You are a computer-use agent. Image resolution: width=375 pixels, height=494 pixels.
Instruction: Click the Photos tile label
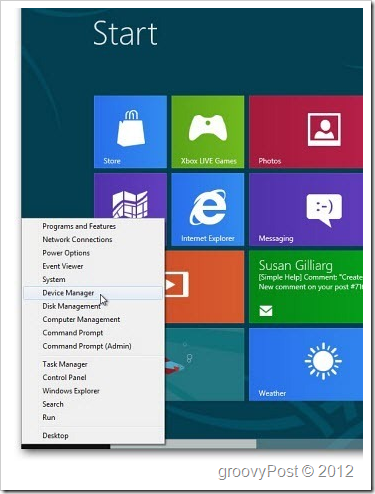point(270,161)
